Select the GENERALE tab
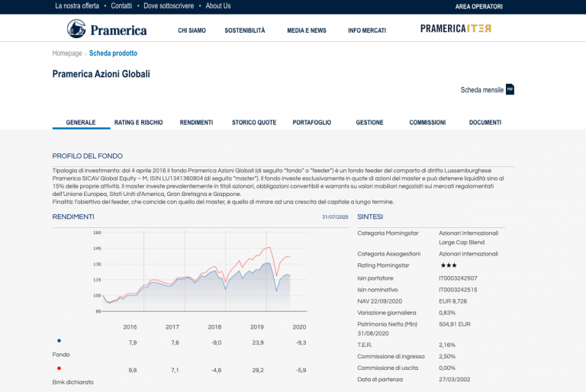 pyautogui.click(x=81, y=123)
